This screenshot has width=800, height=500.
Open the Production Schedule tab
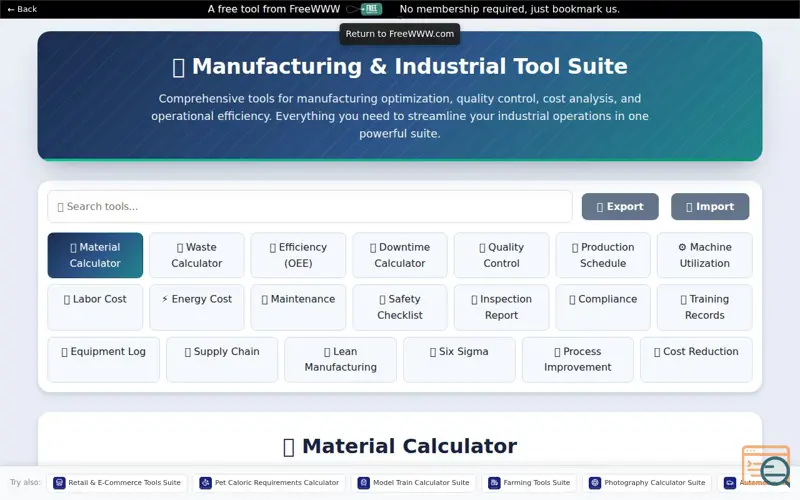(603, 255)
